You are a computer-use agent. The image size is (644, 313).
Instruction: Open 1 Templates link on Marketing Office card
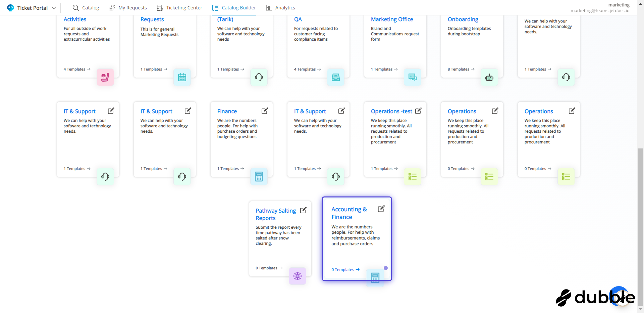[x=384, y=69]
